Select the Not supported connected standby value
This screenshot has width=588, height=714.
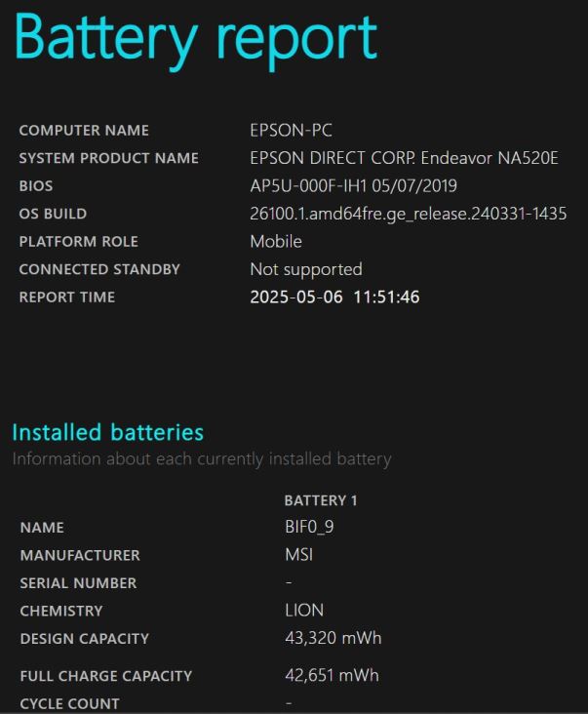click(306, 269)
